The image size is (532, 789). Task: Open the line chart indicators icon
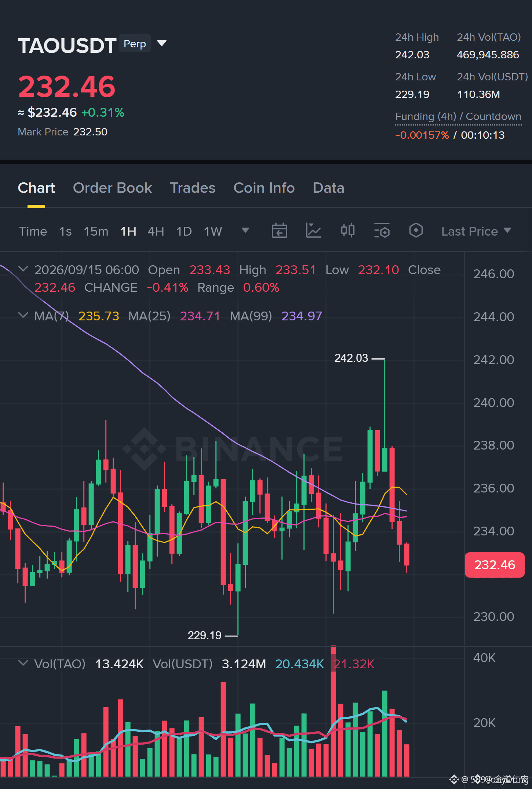(313, 231)
